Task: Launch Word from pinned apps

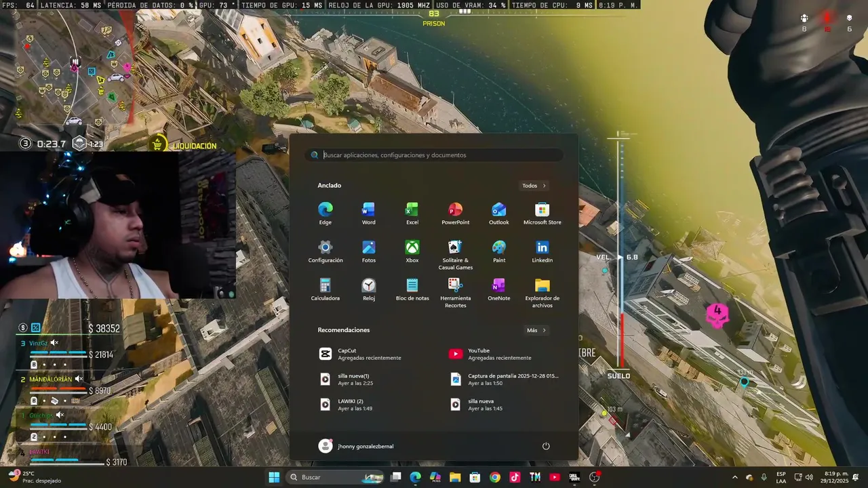Action: (x=368, y=213)
